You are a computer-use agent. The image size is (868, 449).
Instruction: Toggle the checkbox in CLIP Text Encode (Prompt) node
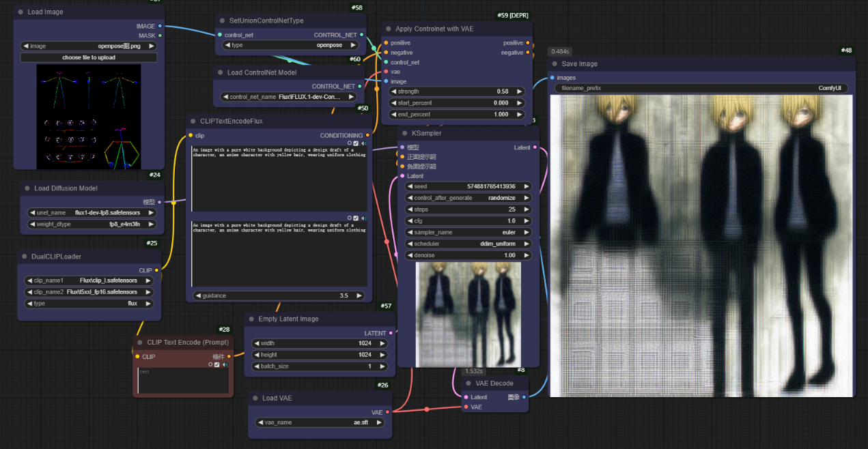coord(216,364)
